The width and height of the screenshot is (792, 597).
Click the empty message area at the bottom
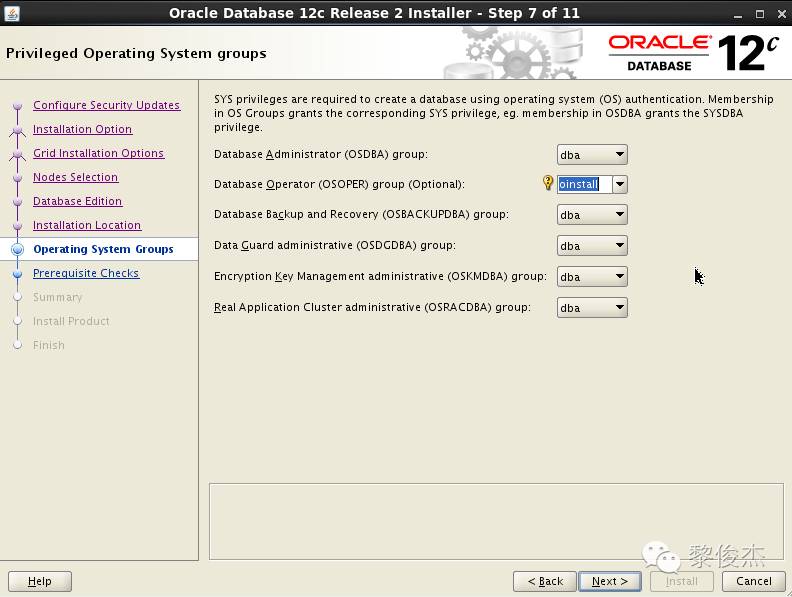coord(496,521)
